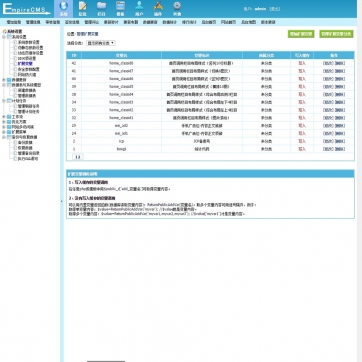Open 管理数据表 in the tree
362x362 pixels.
(27, 95)
